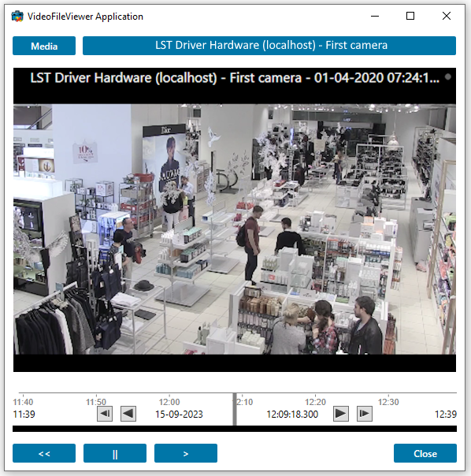Click the Media button

(x=44, y=46)
